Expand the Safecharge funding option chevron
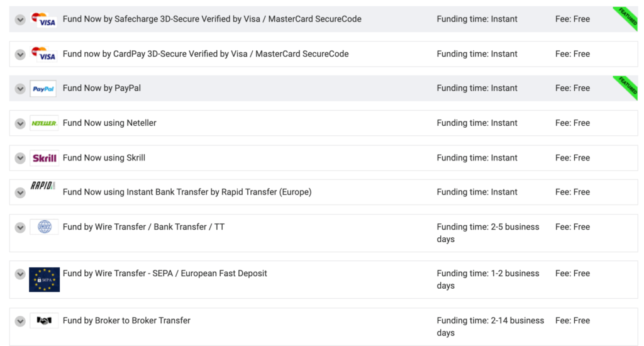 (x=20, y=20)
